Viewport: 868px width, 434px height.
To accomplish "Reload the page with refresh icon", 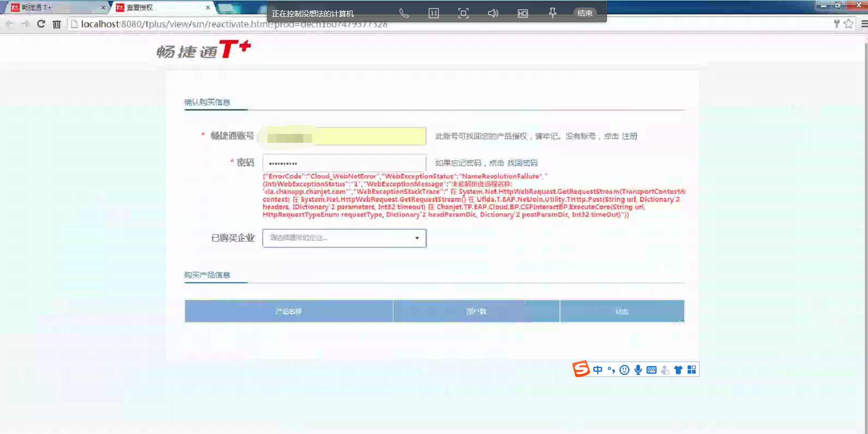I will pyautogui.click(x=41, y=24).
